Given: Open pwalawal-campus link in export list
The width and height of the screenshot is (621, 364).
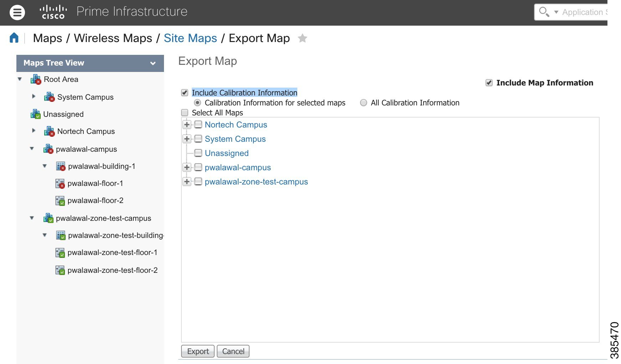Looking at the screenshot, I should point(238,167).
